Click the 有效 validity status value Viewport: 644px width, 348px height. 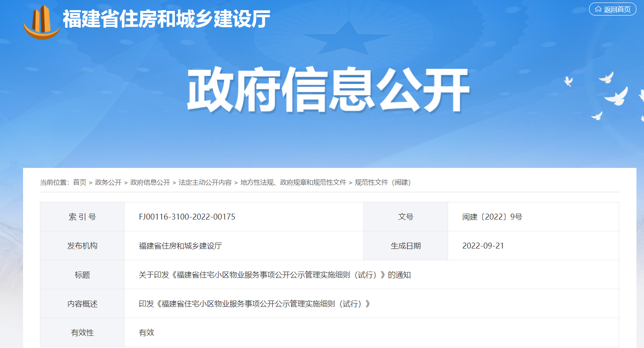click(146, 333)
